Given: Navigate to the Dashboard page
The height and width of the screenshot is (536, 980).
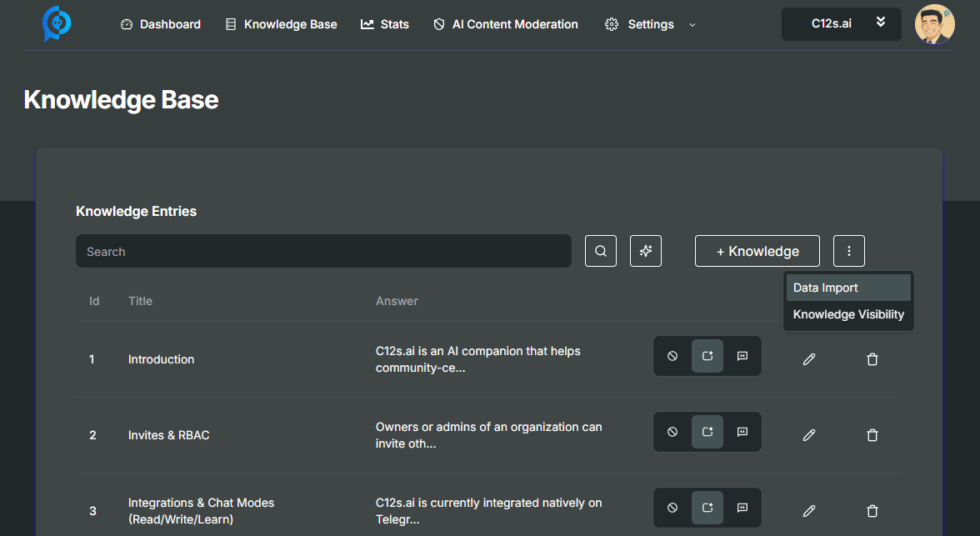Looking at the screenshot, I should [160, 24].
